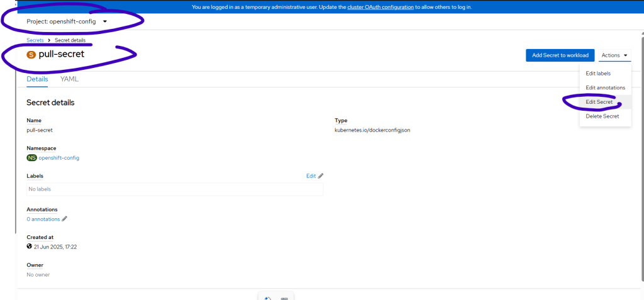Click the globe icon by the created timestamp
The height and width of the screenshot is (300, 644).
tap(29, 247)
